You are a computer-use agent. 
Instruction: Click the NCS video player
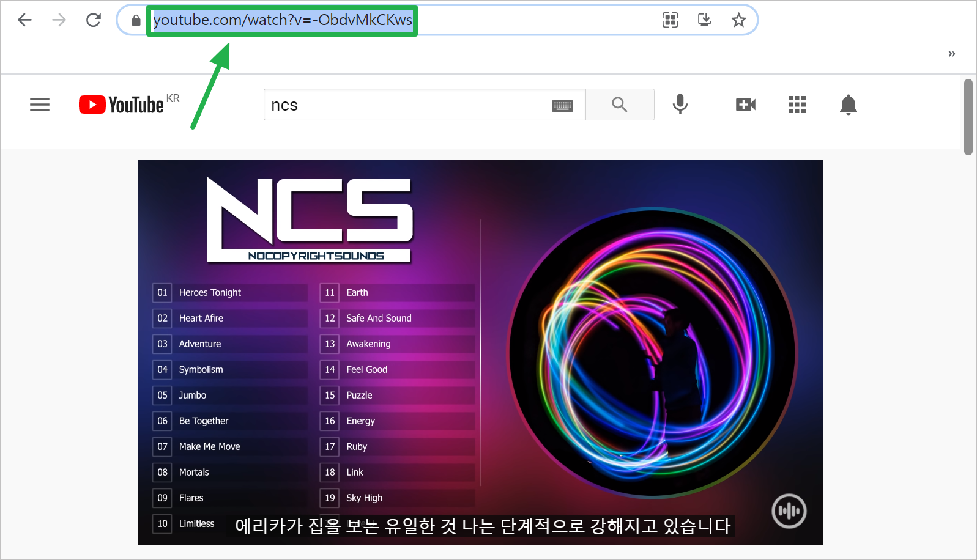click(x=481, y=353)
